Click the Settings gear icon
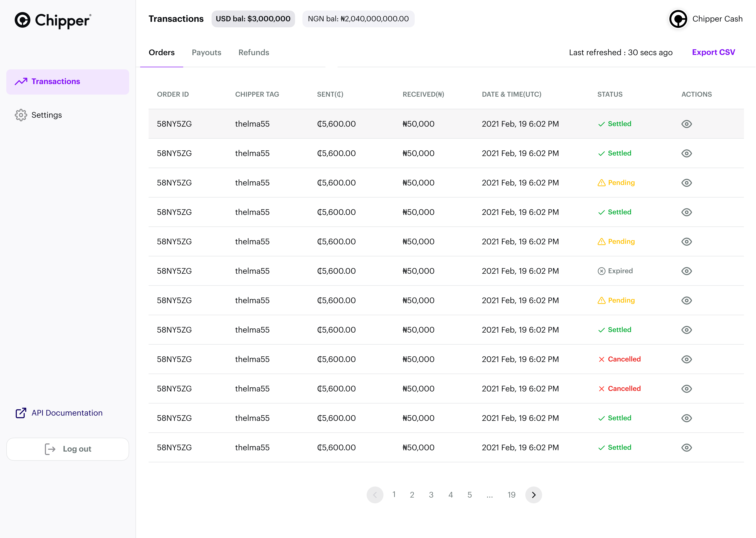Screen dimensions: 756x538 click(x=21, y=115)
